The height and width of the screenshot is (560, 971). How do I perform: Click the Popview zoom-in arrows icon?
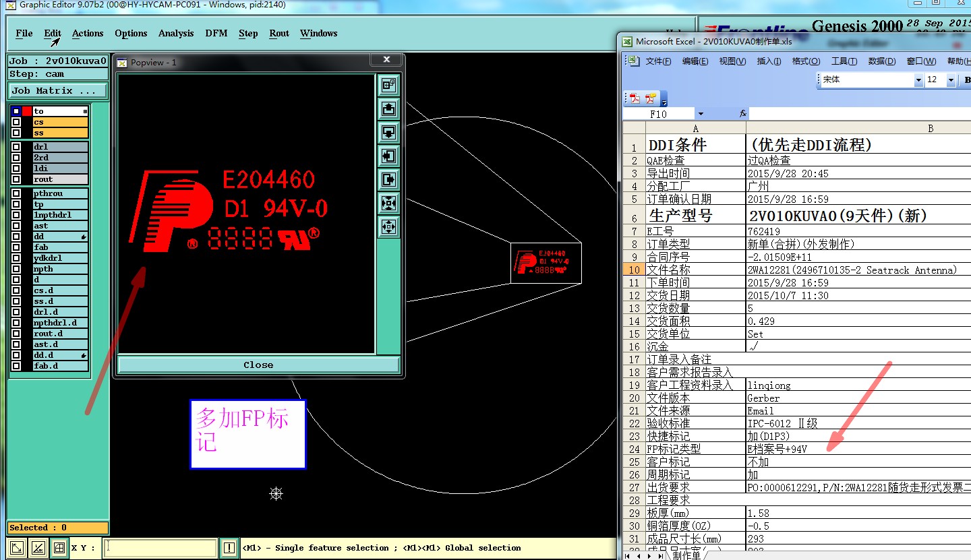pos(388,203)
